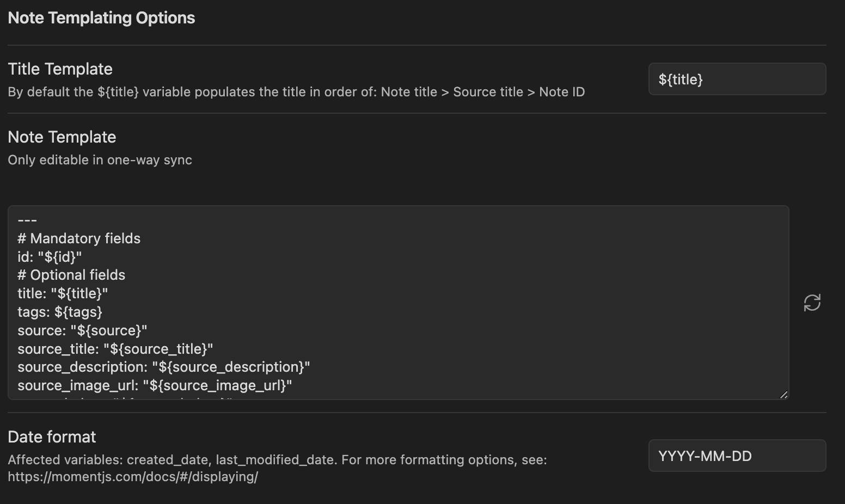Click the "# Mandatory fields" comment line
The image size is (845, 504).
point(79,238)
